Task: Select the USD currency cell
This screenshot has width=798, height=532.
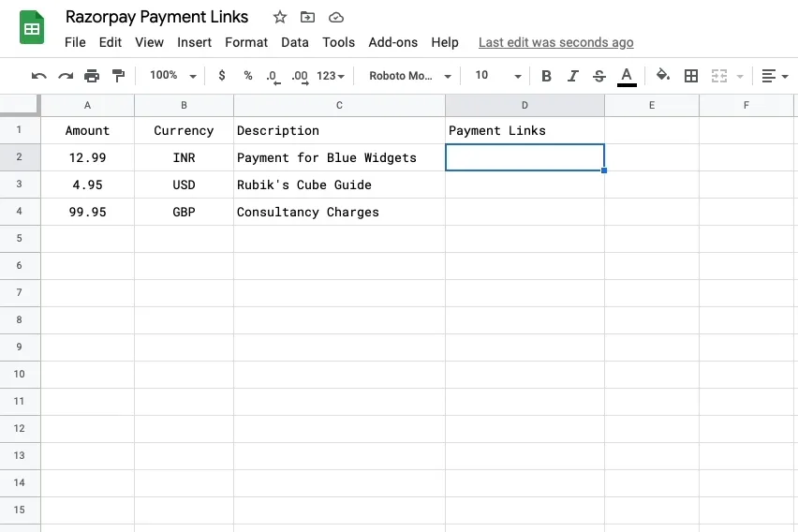Action: coord(184,185)
